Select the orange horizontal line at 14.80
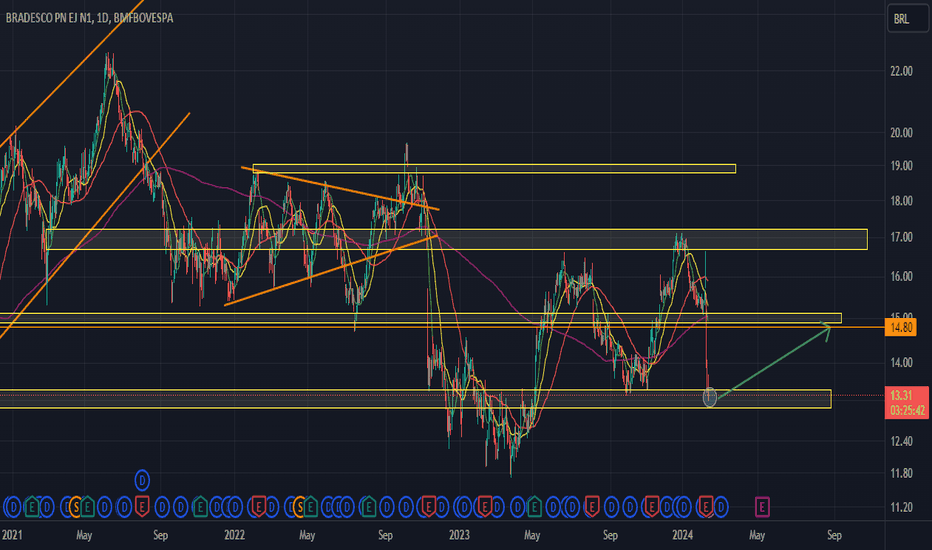 pos(442,327)
